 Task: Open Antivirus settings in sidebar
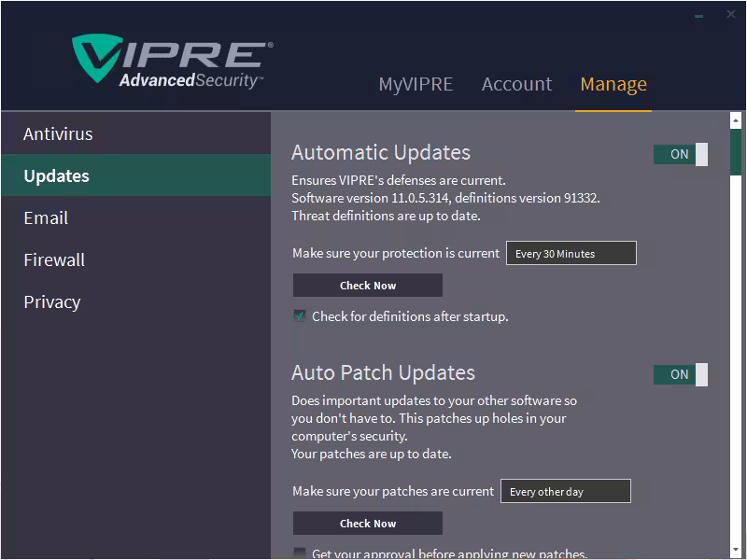pos(135,133)
